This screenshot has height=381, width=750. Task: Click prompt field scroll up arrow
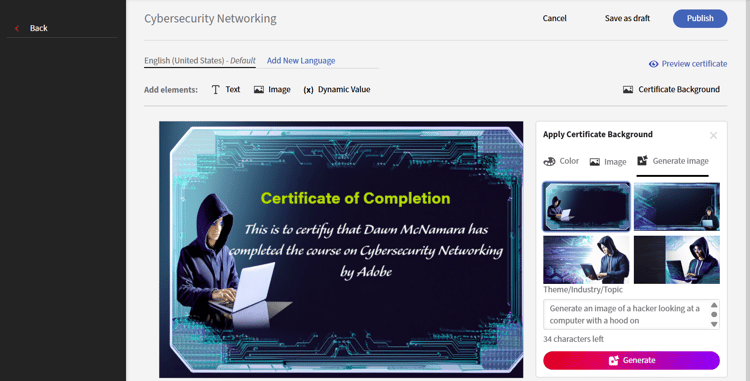point(714,305)
